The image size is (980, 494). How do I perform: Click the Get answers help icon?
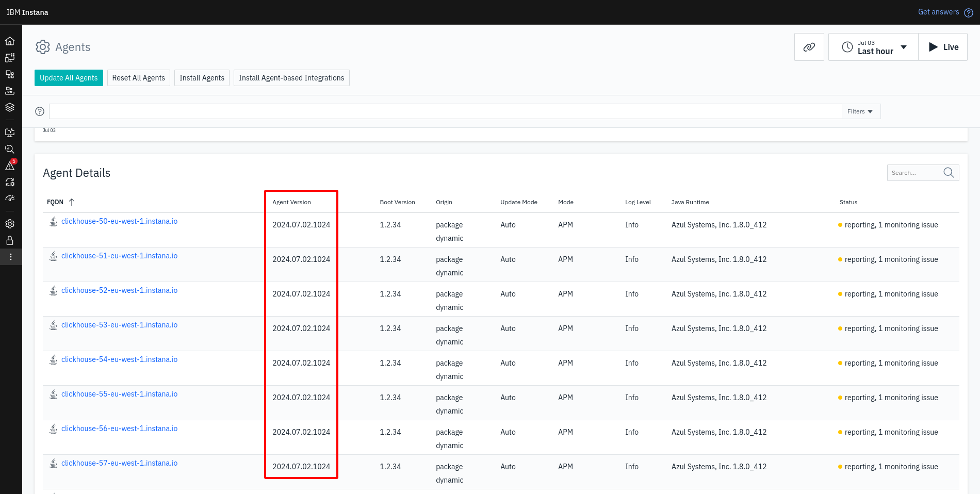coord(969,13)
